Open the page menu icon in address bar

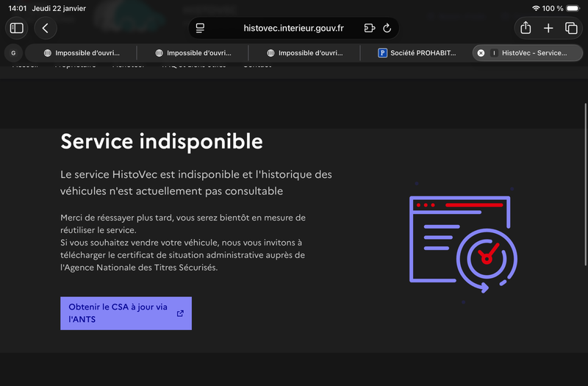200,28
